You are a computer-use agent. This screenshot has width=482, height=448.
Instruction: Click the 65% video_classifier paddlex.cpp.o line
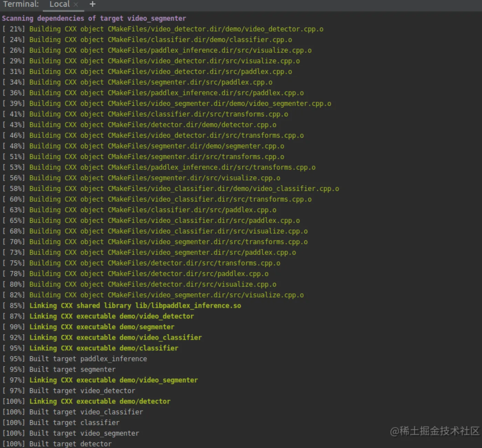point(151,221)
